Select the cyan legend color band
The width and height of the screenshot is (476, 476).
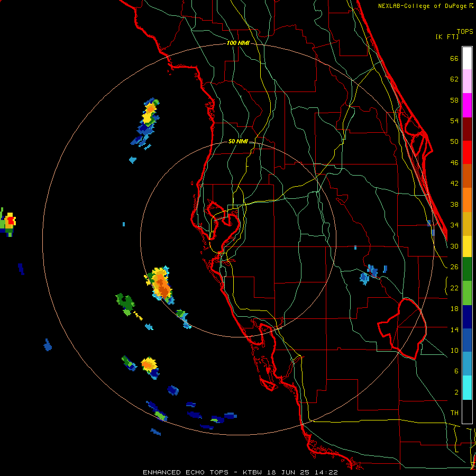point(467,388)
